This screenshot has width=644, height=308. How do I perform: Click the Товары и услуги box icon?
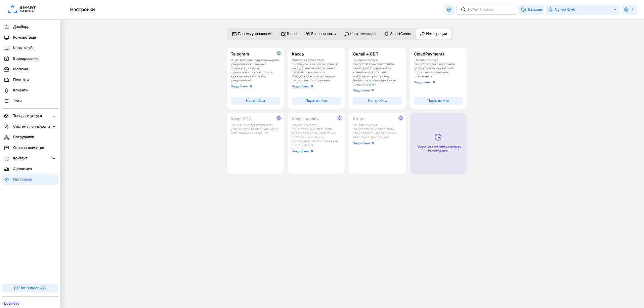pyautogui.click(x=6, y=116)
